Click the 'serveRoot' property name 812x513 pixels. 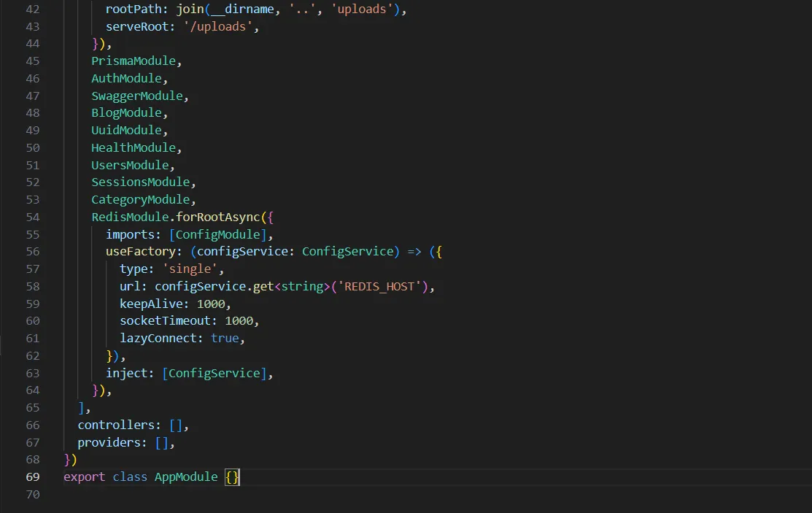pos(137,26)
